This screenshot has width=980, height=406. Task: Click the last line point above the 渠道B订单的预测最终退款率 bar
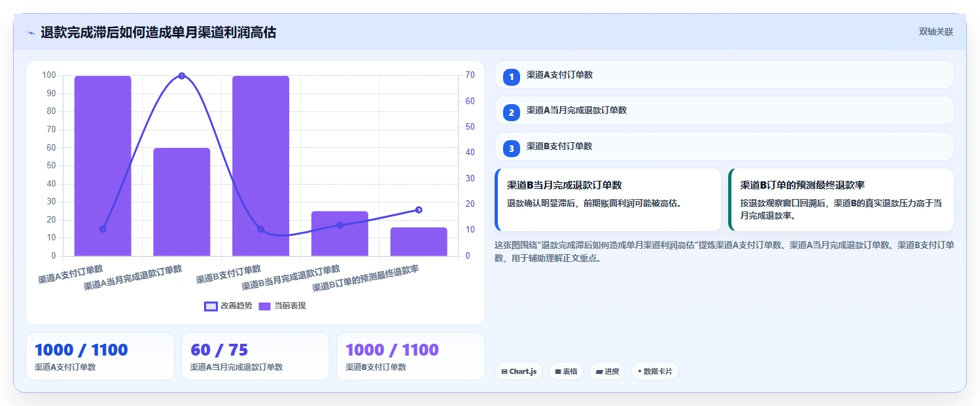tap(419, 210)
